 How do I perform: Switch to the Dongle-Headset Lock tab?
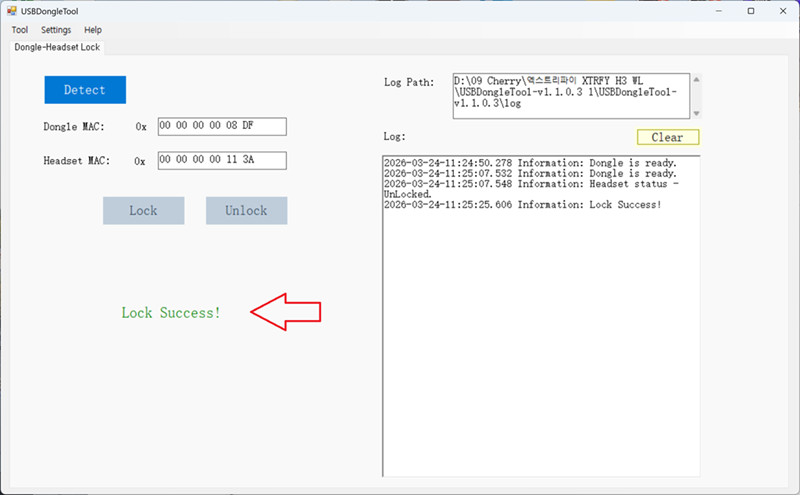tap(57, 47)
